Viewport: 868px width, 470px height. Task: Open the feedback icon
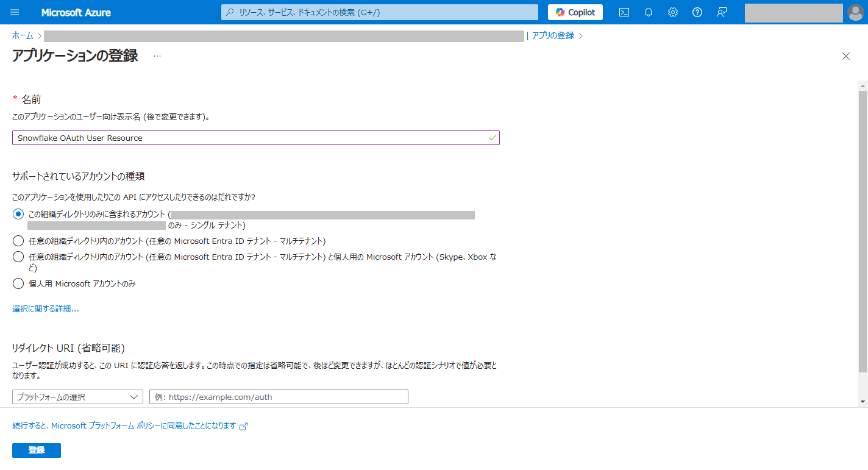pos(722,12)
